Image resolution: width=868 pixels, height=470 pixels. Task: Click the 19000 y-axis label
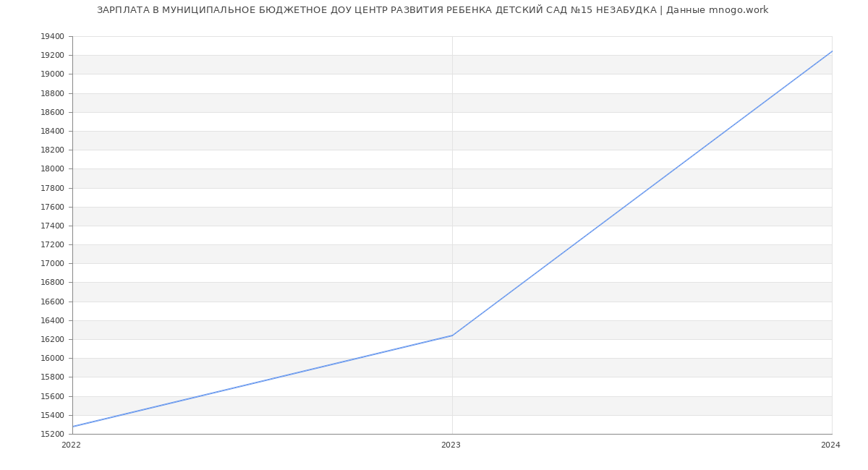[52, 74]
